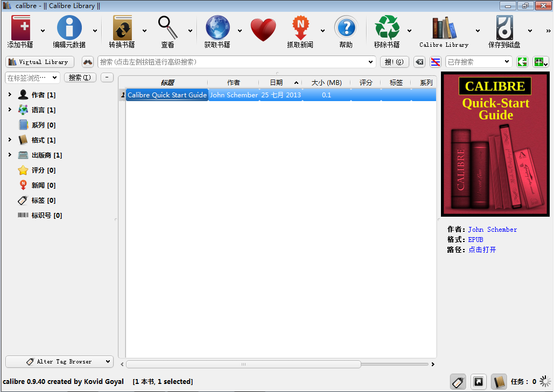
Task: Toggle the tag browser panel icon
Action: click(458, 382)
